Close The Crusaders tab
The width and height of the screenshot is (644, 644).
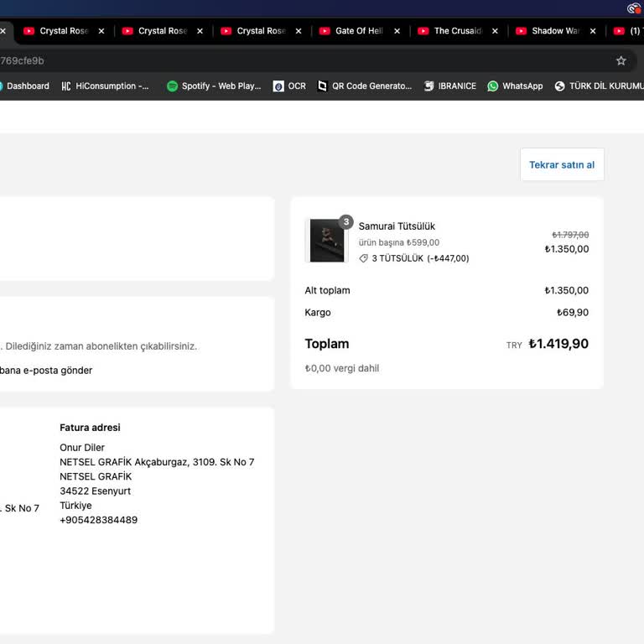[x=495, y=31]
